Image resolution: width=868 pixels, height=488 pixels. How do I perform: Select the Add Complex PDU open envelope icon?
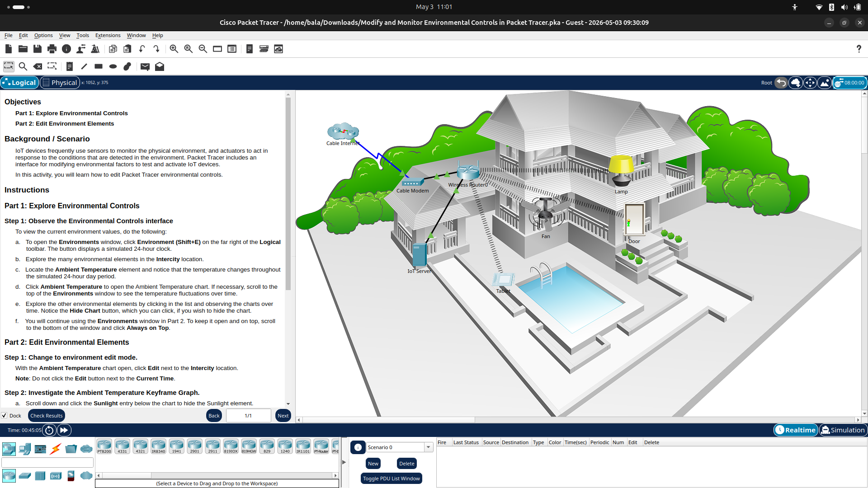point(160,66)
